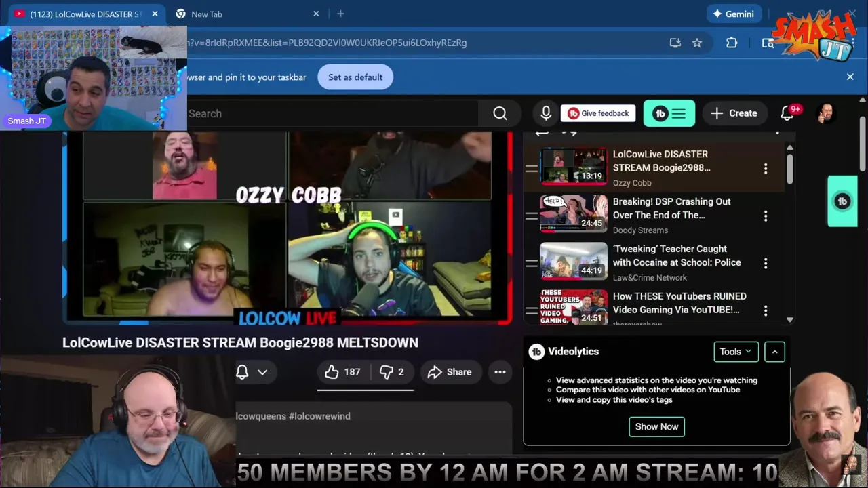Dislike the video with 2 dislikes
Viewport: 868px width, 488px height.
click(x=391, y=371)
